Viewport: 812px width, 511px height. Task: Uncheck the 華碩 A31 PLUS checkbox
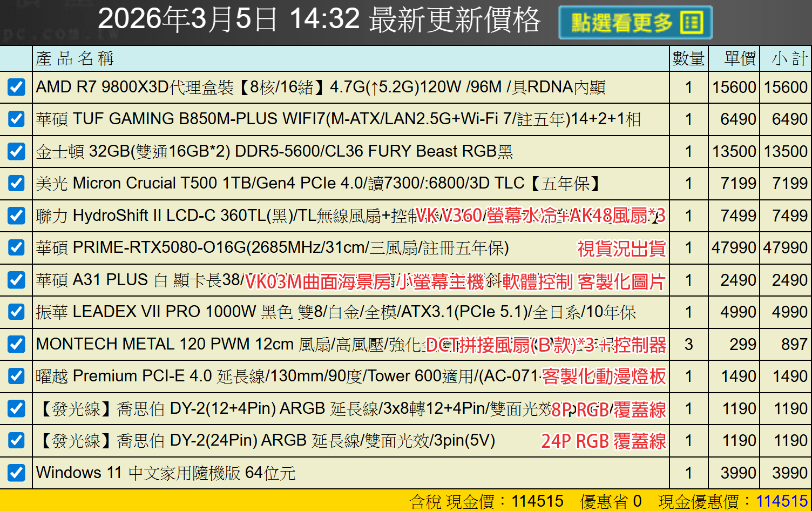click(x=16, y=280)
